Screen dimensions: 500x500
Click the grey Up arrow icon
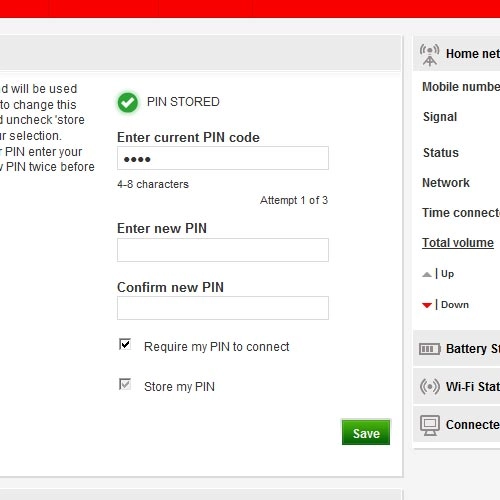click(x=427, y=274)
